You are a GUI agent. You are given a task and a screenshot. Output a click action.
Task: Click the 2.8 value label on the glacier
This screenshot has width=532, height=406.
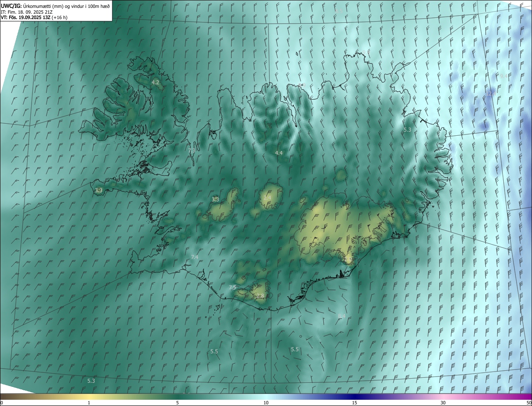pyautogui.click(x=261, y=296)
